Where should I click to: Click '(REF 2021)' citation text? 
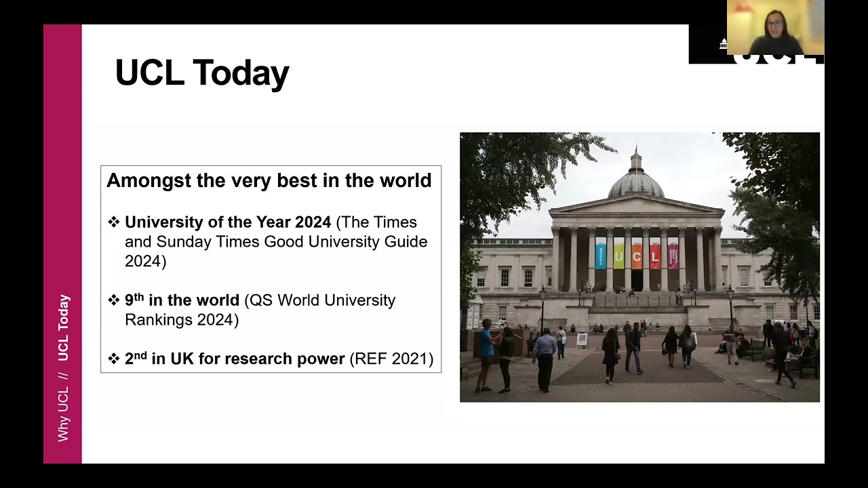click(x=391, y=359)
